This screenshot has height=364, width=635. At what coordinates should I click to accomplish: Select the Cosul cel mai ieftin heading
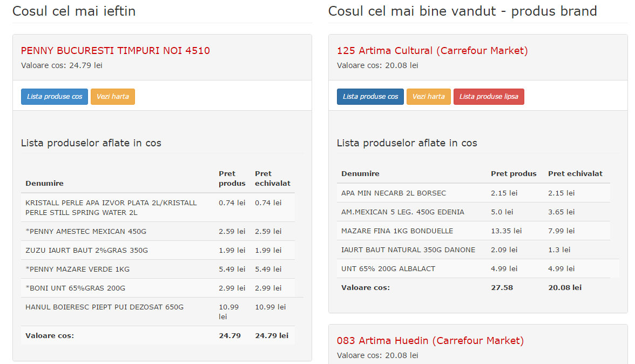click(x=74, y=11)
